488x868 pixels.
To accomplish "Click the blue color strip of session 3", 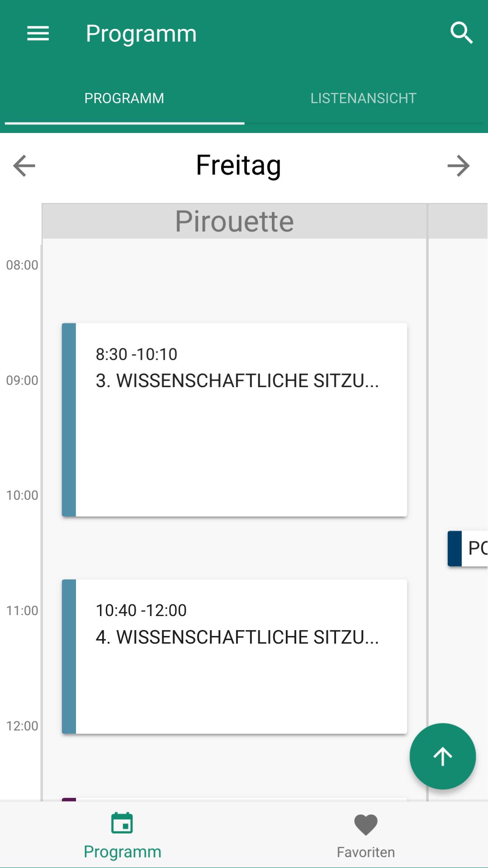I will point(69,419).
